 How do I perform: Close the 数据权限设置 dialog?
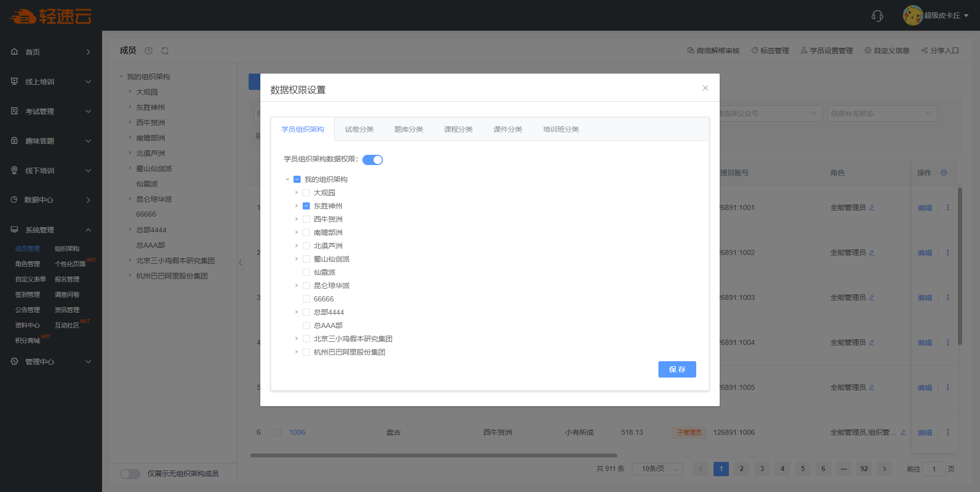pos(705,88)
